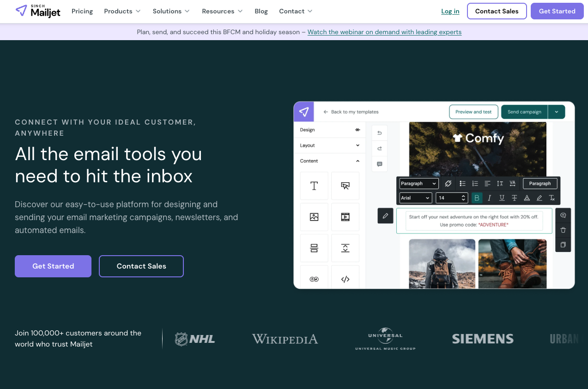Click the Siemens logo
This screenshot has width=588, height=389.
point(483,339)
